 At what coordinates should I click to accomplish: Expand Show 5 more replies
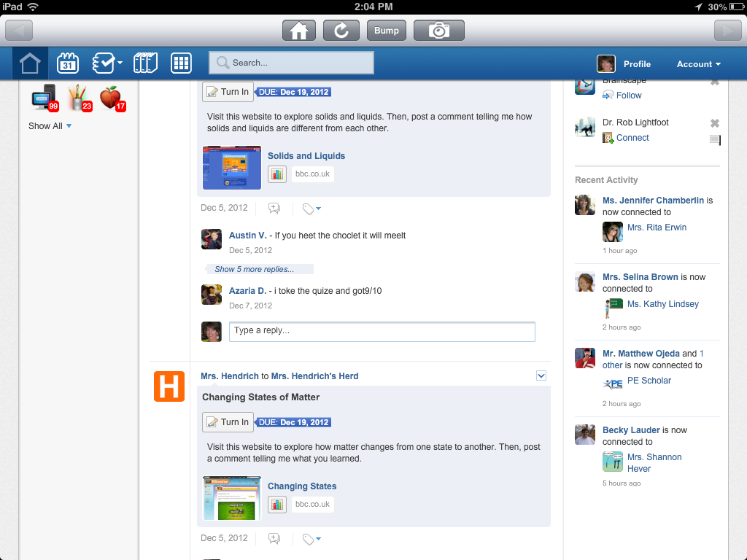tap(255, 269)
